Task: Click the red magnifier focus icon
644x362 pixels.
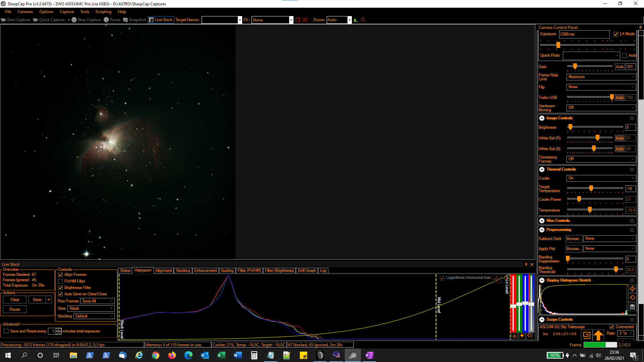Action: [x=363, y=20]
